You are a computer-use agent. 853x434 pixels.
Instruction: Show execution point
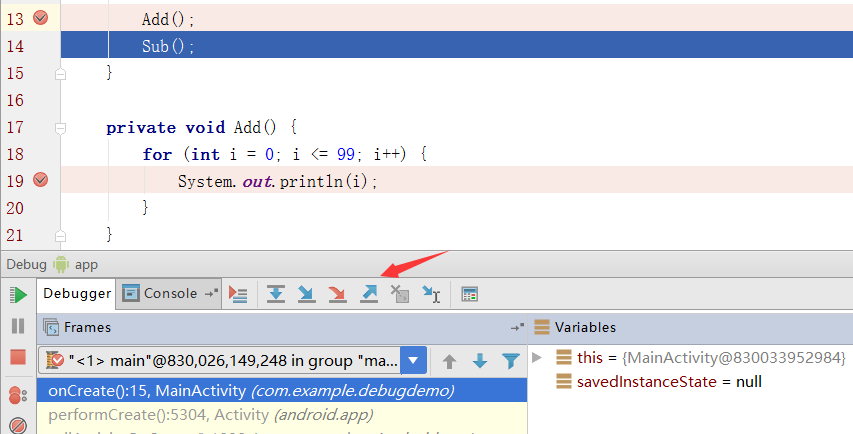238,294
